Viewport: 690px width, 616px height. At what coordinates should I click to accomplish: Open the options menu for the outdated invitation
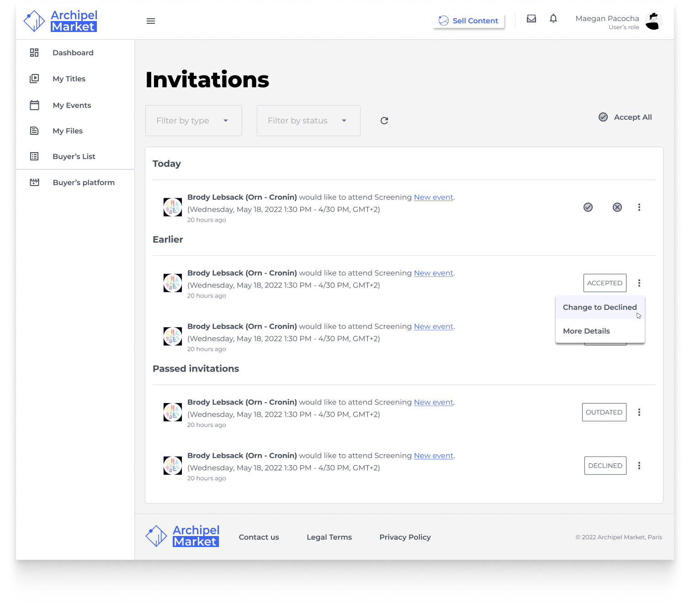click(x=639, y=412)
